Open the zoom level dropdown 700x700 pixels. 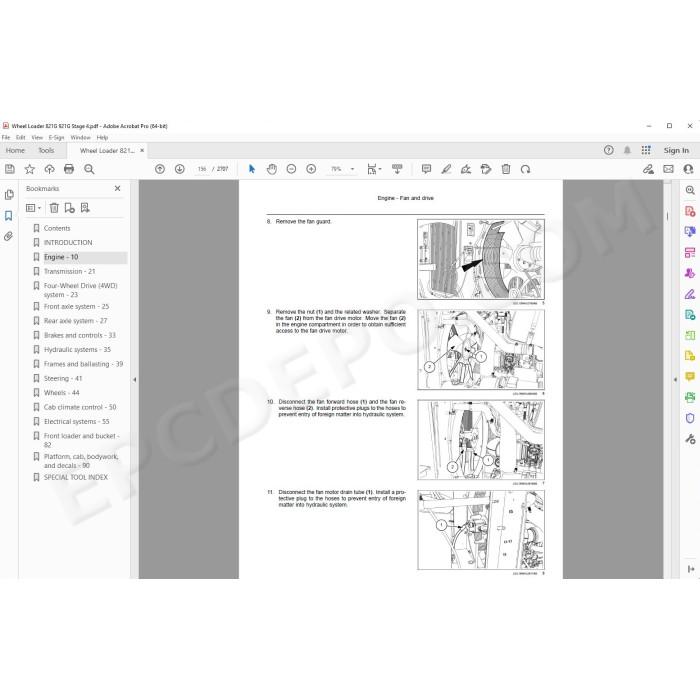tap(352, 169)
